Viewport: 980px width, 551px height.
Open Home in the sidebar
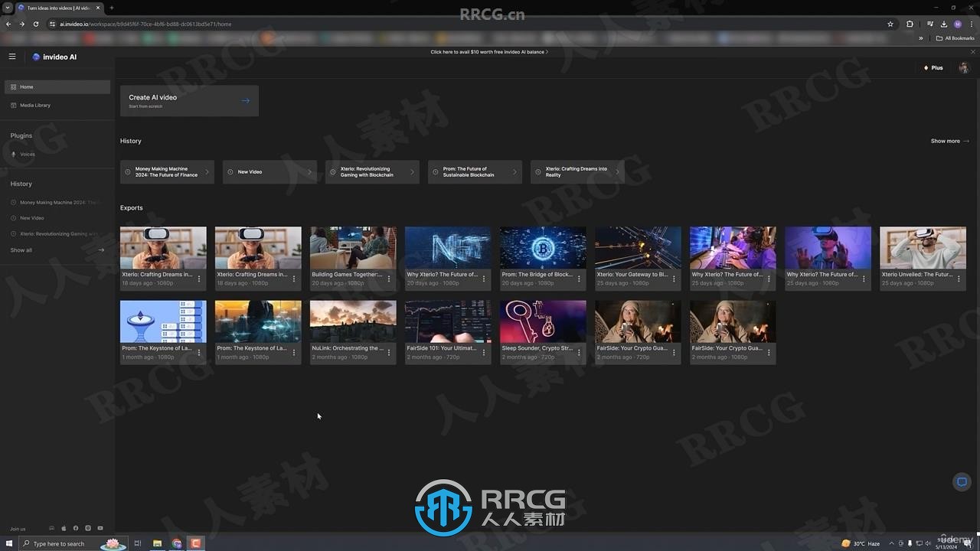click(x=57, y=87)
